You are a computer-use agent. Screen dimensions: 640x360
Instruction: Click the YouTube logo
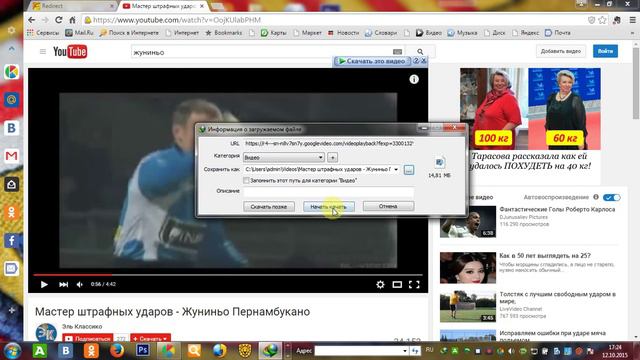point(70,52)
